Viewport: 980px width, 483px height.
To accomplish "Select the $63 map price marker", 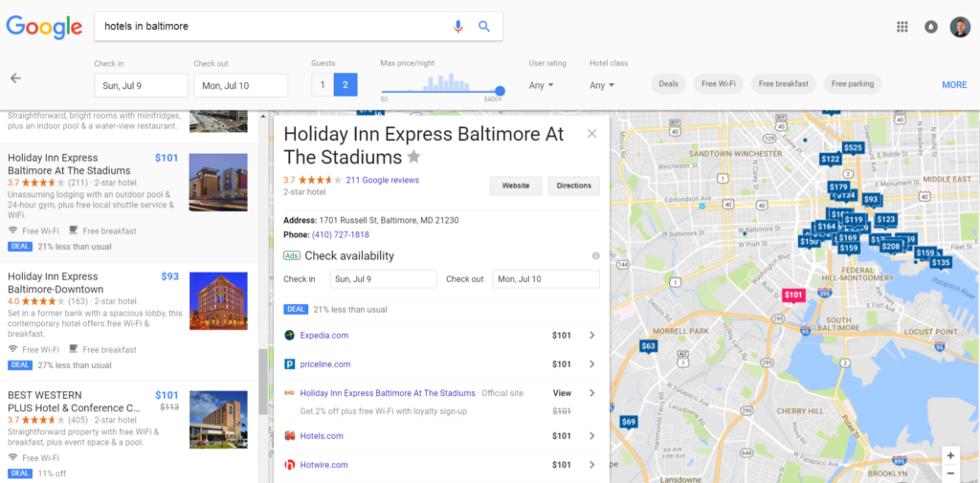I will coord(650,346).
